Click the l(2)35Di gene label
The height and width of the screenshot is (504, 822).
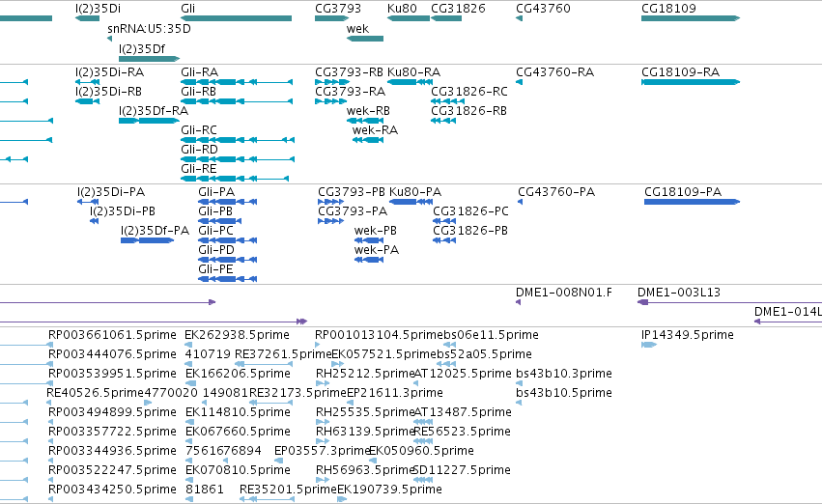click(98, 9)
